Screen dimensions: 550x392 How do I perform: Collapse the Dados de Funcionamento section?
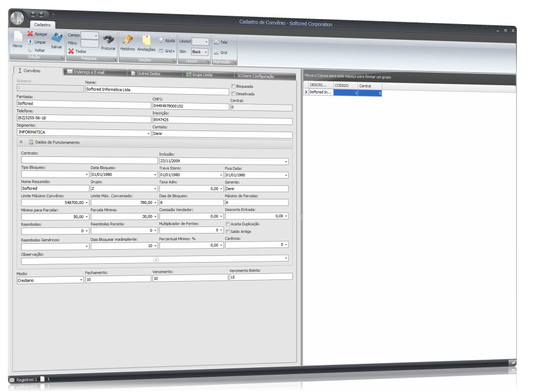pos(21,143)
